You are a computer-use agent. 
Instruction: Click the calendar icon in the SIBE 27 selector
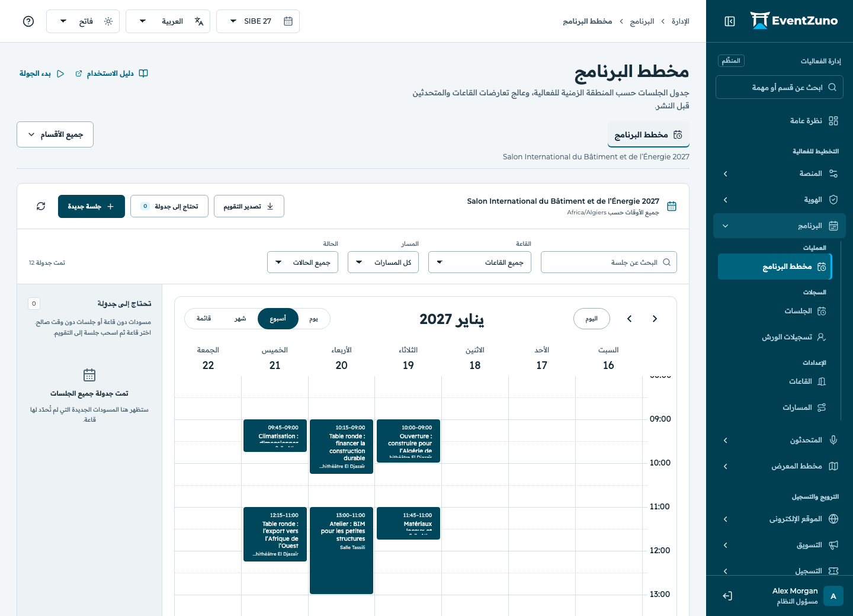click(288, 21)
